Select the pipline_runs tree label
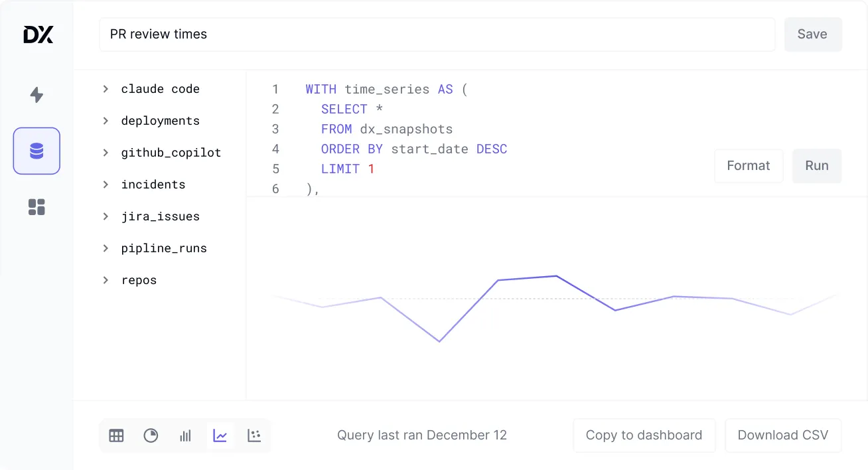The height and width of the screenshot is (470, 868). click(164, 248)
